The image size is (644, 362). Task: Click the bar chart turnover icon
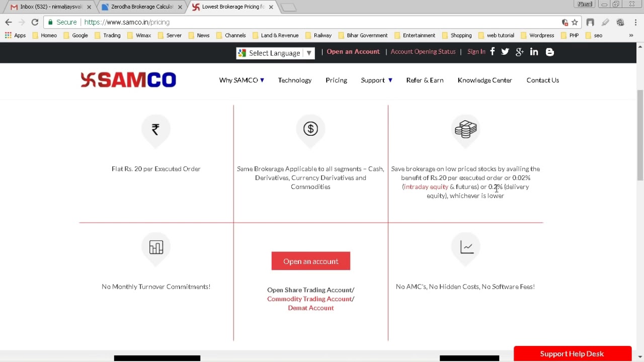[156, 248]
